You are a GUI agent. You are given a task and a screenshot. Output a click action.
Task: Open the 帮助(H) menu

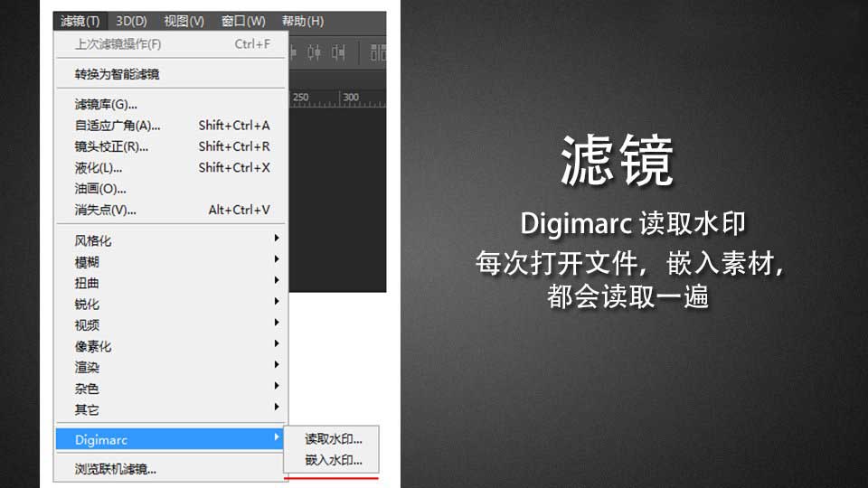[x=302, y=21]
